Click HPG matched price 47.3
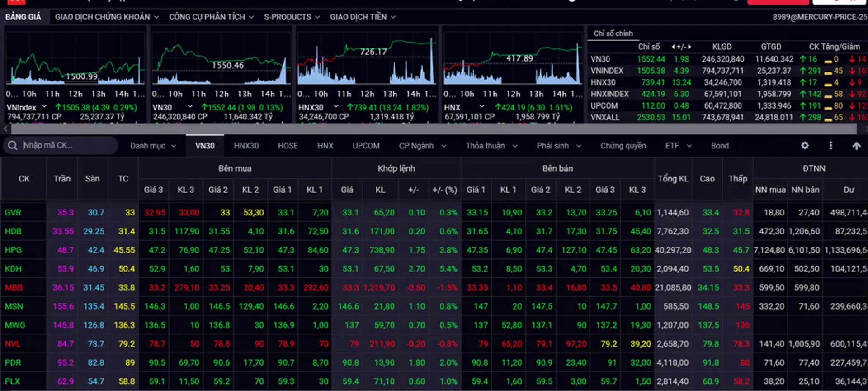The image size is (868, 391). tap(350, 250)
